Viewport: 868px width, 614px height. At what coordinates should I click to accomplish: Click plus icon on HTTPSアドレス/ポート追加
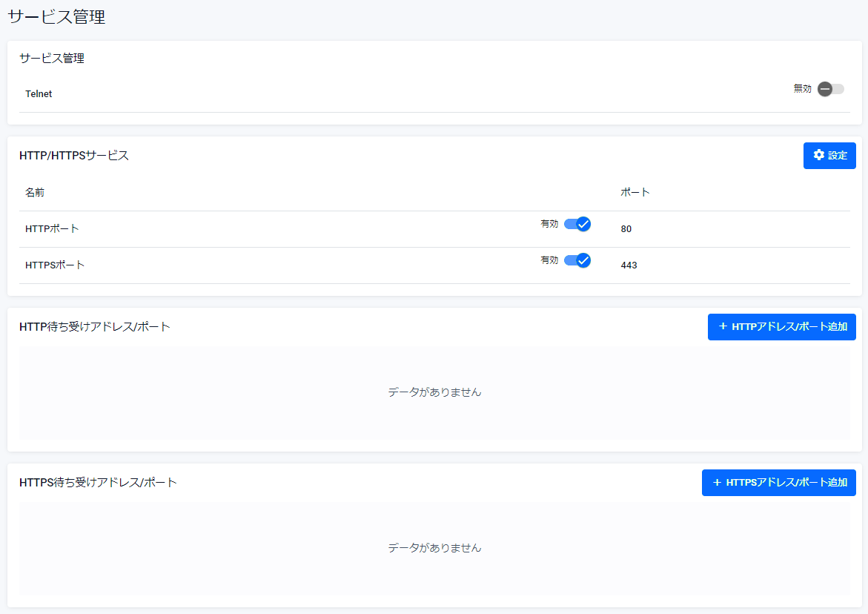[x=717, y=482]
